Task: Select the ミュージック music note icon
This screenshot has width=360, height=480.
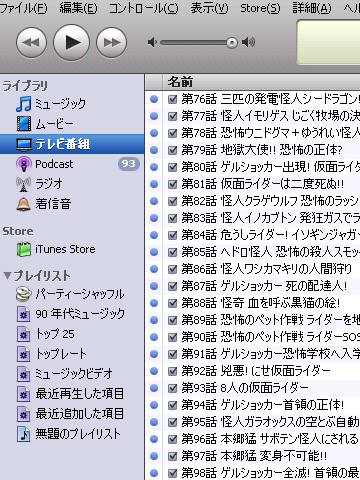Action: [24, 104]
